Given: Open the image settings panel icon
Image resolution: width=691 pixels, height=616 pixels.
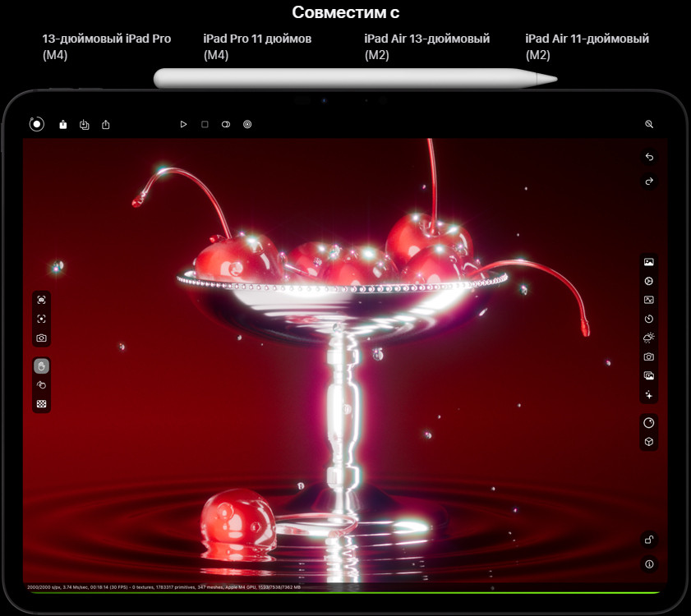Looking at the screenshot, I should pyautogui.click(x=649, y=262).
